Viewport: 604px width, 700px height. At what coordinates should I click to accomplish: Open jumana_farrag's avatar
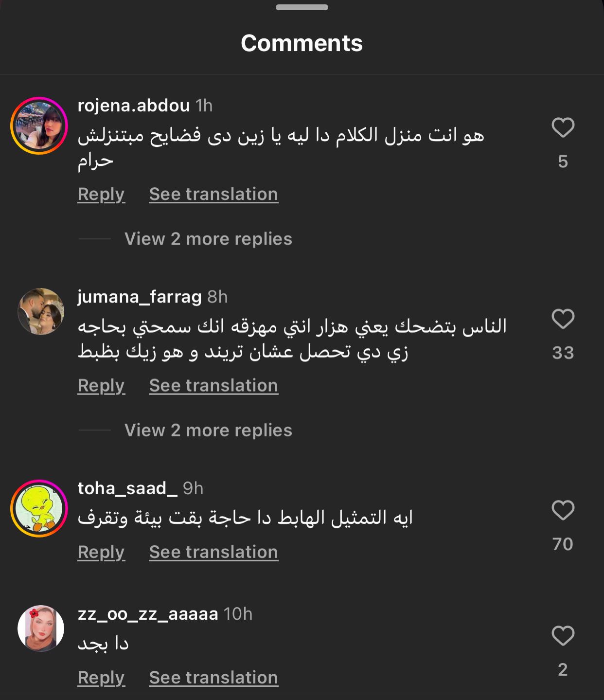point(41,311)
